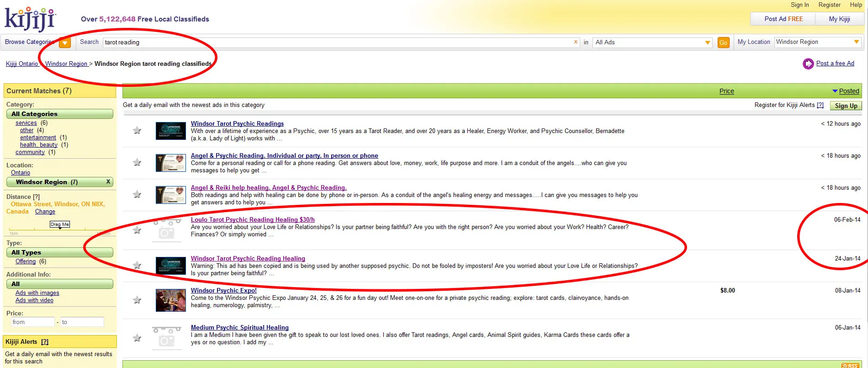The image size is (868, 368).
Task: Filter by Offering type
Action: [x=26, y=261]
